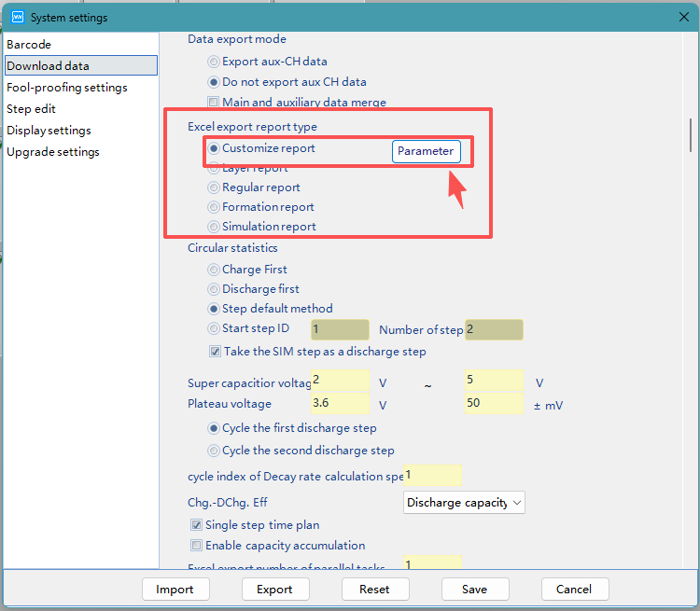This screenshot has height=611, width=700.
Task: Toggle Take the SIM step as discharge step
Action: [215, 352]
